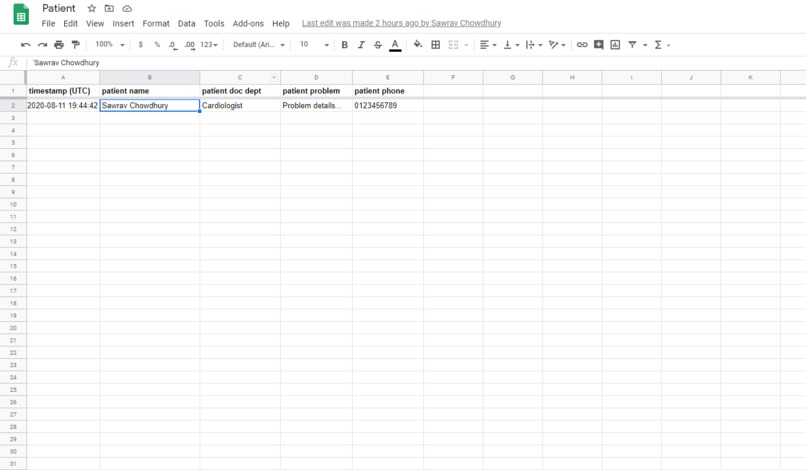Select cell 'timestamp (UTC)'

point(63,91)
